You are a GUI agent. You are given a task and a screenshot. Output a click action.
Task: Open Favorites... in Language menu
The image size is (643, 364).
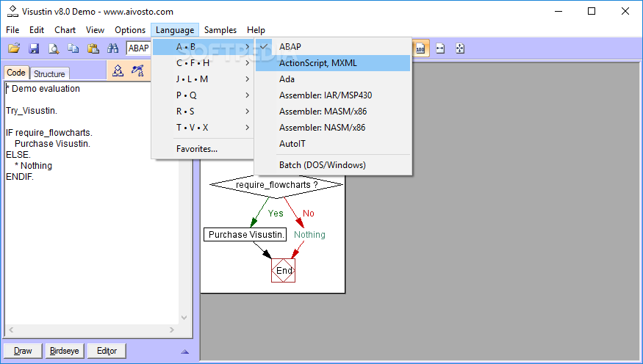click(x=203, y=149)
